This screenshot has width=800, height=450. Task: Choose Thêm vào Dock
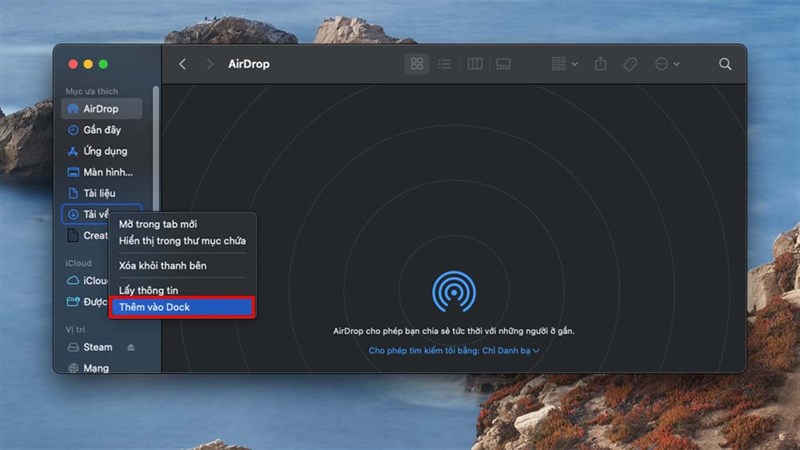pyautogui.click(x=182, y=307)
